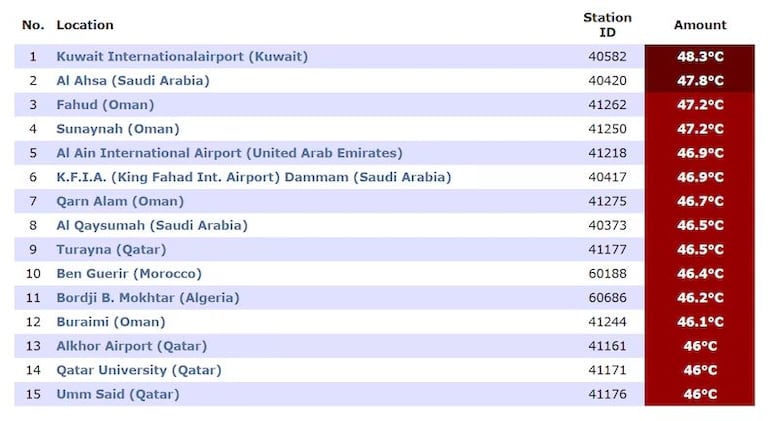Image resolution: width=768 pixels, height=421 pixels.
Task: Click the Amount column header
Action: 700,25
